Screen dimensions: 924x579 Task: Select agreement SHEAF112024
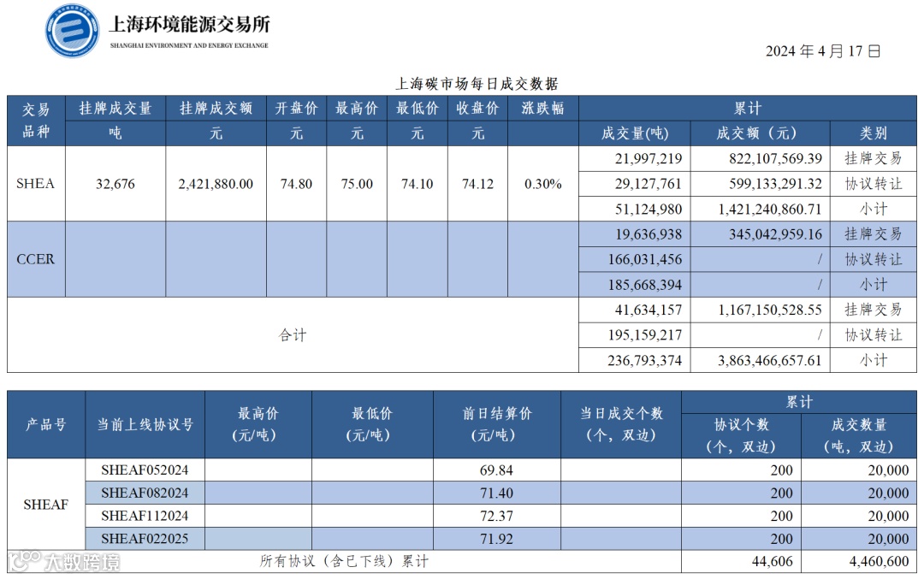click(145, 516)
